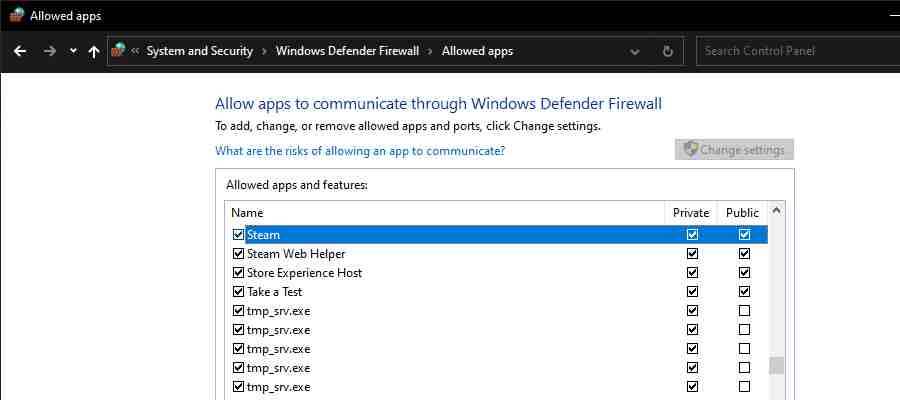Toggle Private checkbox for Steam
900x400 pixels.
coord(692,234)
